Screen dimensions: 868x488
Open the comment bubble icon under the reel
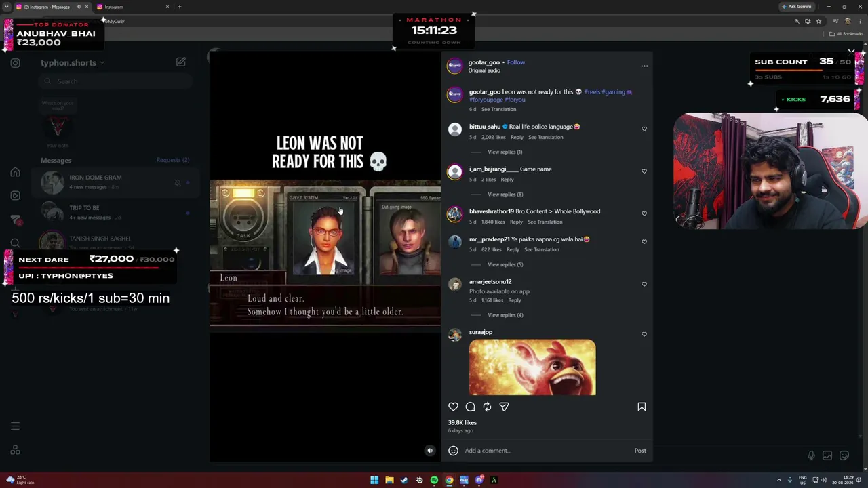pyautogui.click(x=470, y=407)
